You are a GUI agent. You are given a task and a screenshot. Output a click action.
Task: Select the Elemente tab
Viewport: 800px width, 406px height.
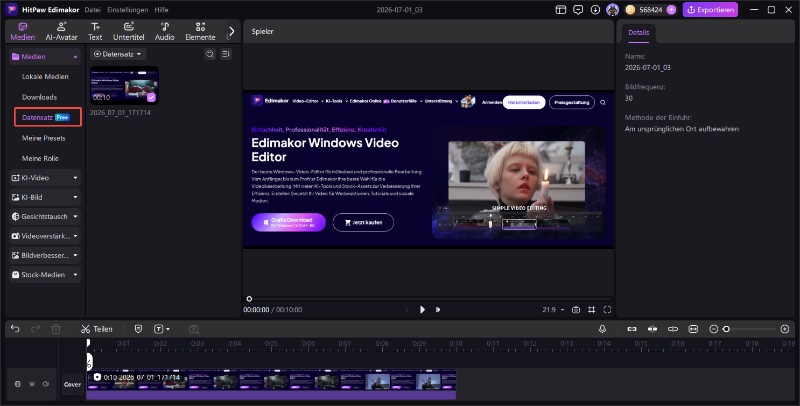click(200, 32)
